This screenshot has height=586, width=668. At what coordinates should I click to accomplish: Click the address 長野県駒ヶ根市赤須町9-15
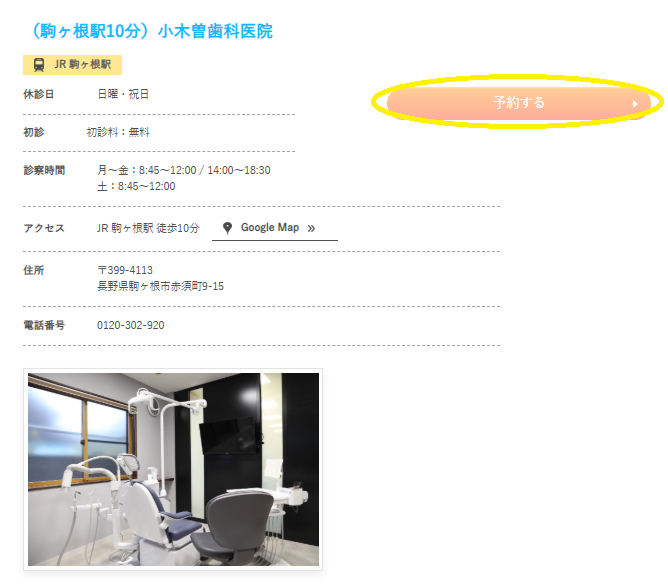(160, 286)
